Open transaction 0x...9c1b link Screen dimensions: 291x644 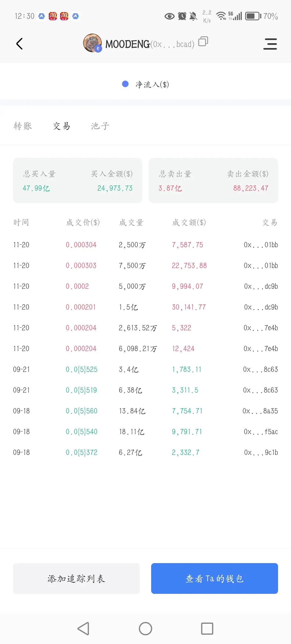tap(261, 453)
